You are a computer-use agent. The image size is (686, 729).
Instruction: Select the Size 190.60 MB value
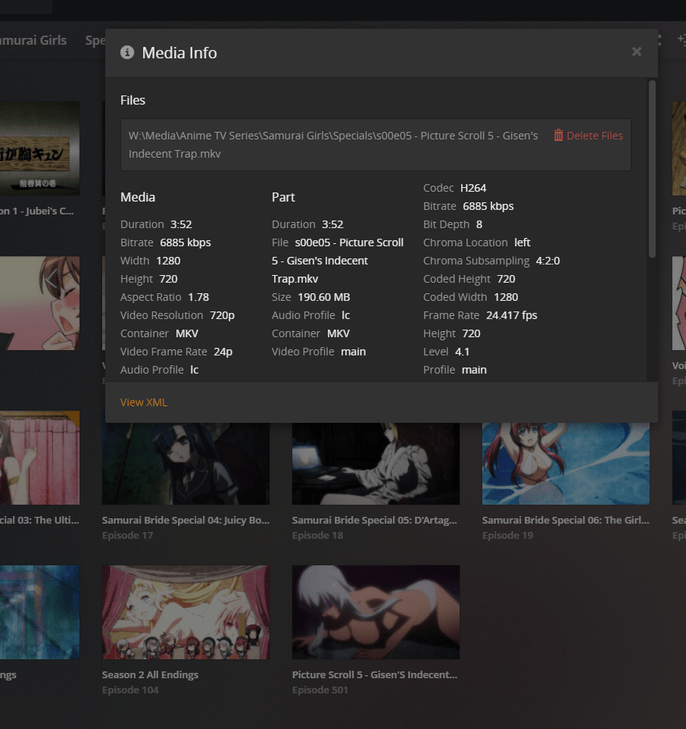point(324,297)
